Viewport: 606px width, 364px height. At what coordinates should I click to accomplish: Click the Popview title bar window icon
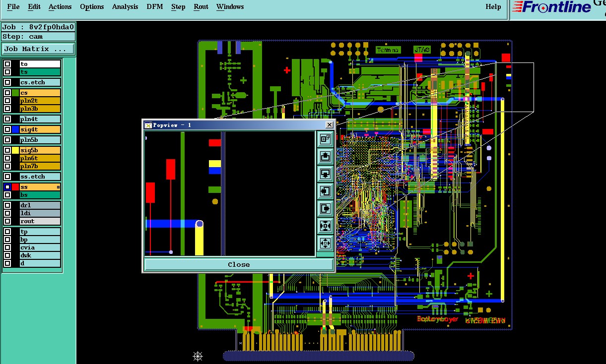click(148, 125)
